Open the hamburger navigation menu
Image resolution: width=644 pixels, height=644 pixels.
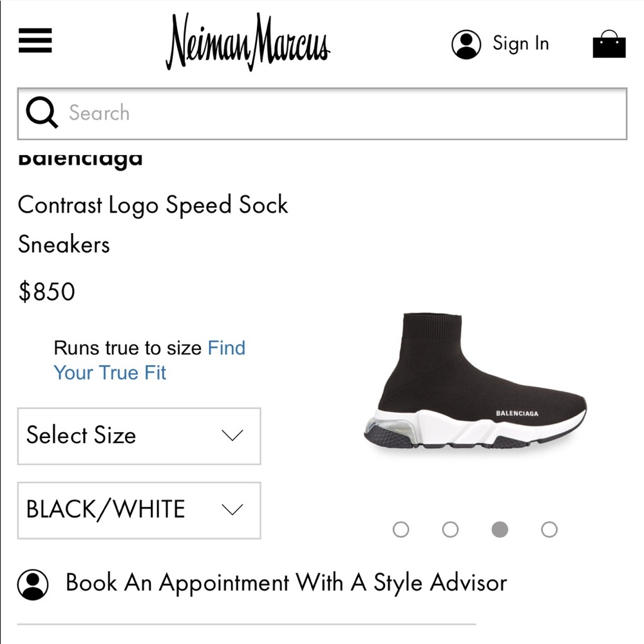coord(35,41)
